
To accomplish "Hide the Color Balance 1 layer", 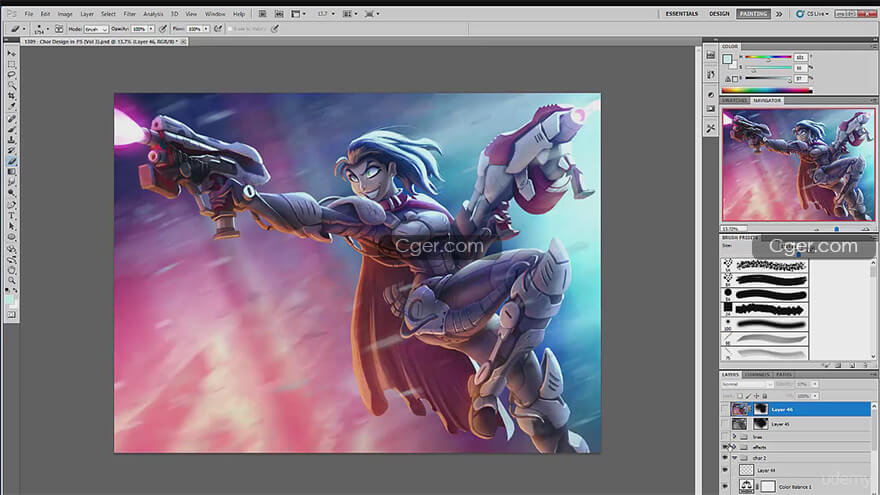I will click(725, 487).
